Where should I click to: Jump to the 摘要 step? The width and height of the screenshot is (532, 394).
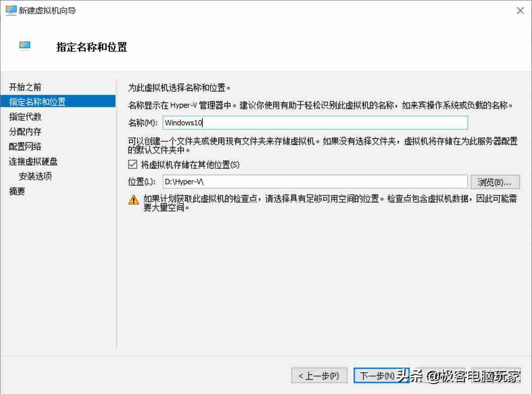pos(17,191)
